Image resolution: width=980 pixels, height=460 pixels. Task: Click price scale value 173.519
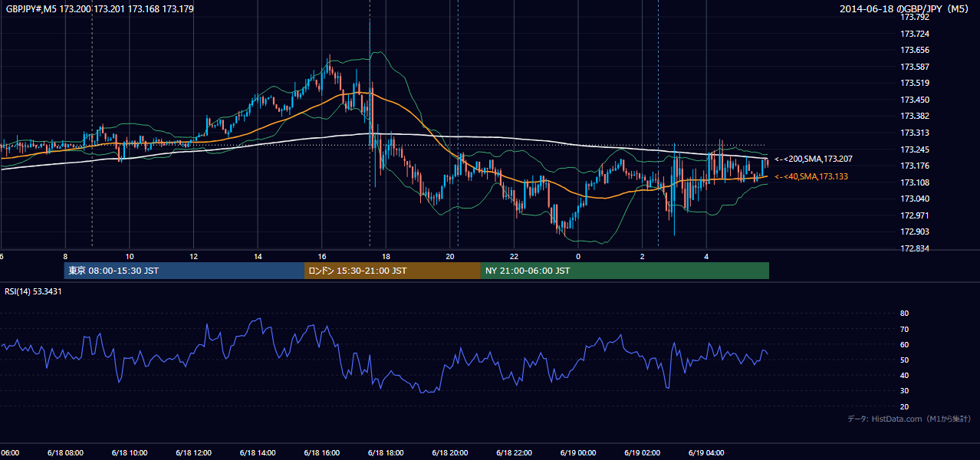tap(915, 83)
